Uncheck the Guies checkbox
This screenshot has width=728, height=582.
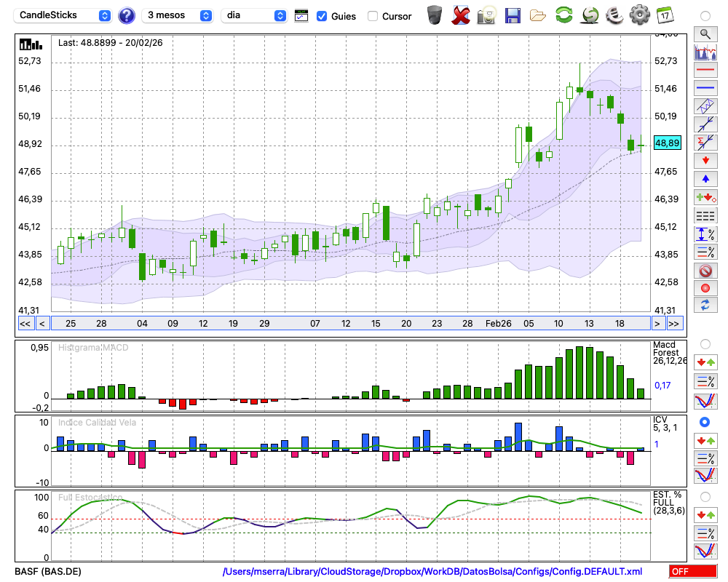[x=322, y=16]
